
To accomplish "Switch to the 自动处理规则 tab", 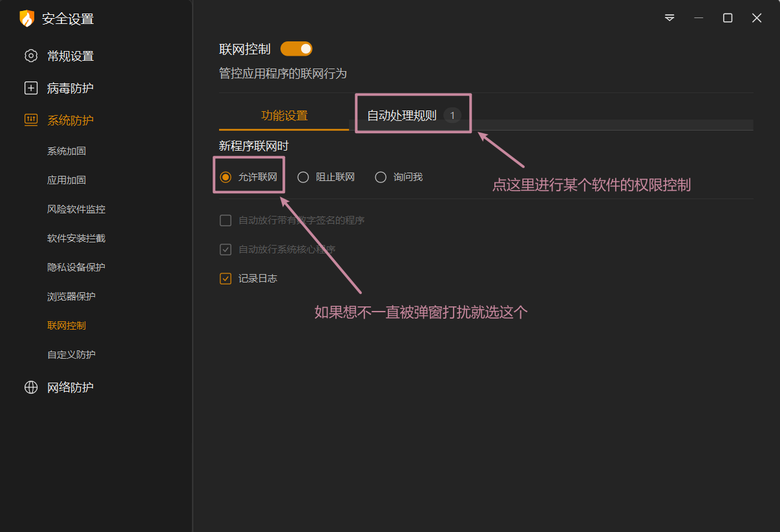I will pyautogui.click(x=402, y=116).
